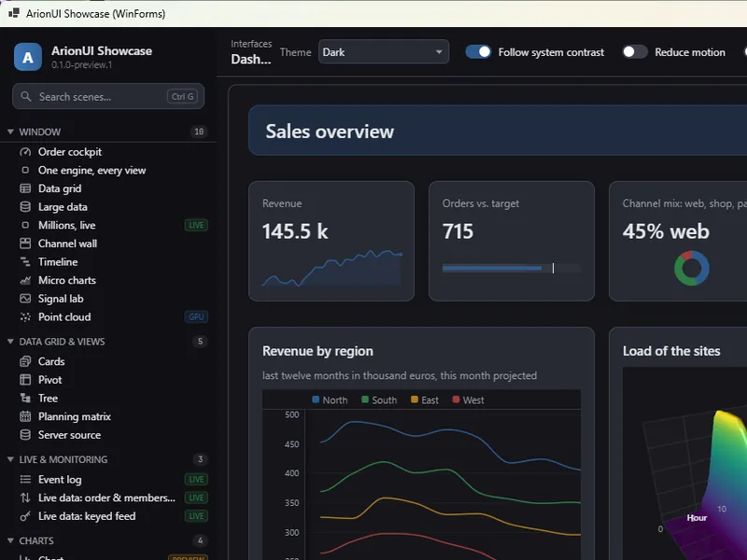747x560 pixels.
Task: Collapse the CHARTS section
Action: 10,541
